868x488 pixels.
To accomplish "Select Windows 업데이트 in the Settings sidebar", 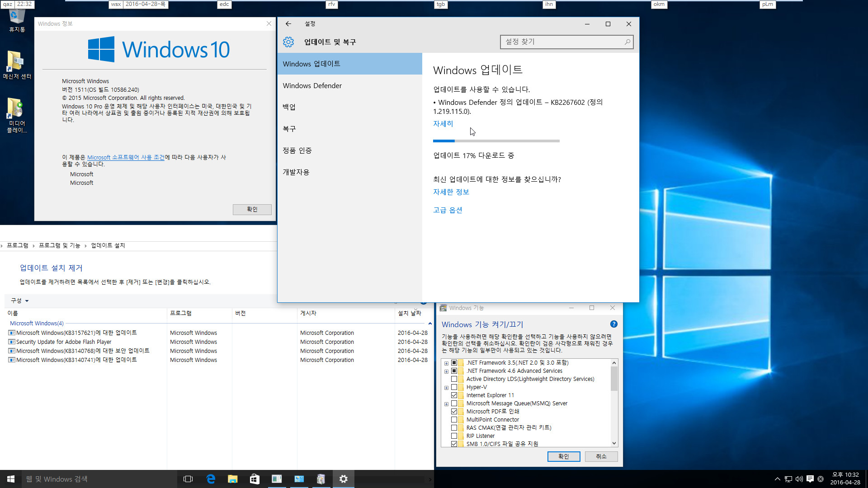I will click(350, 64).
